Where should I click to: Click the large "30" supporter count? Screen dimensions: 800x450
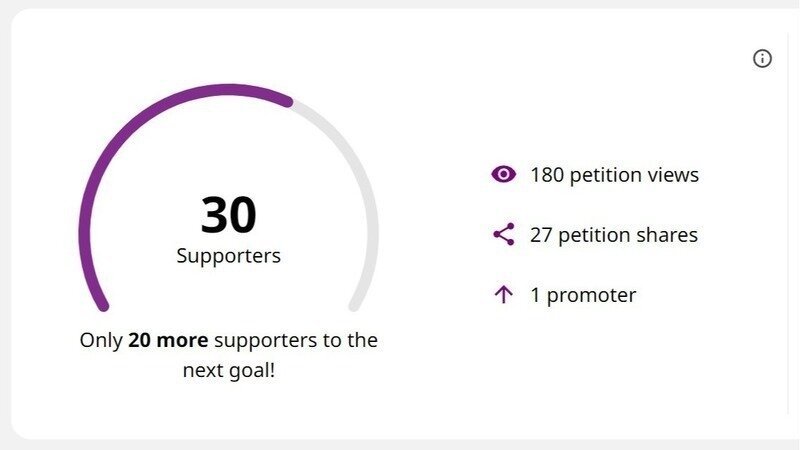[229, 214]
